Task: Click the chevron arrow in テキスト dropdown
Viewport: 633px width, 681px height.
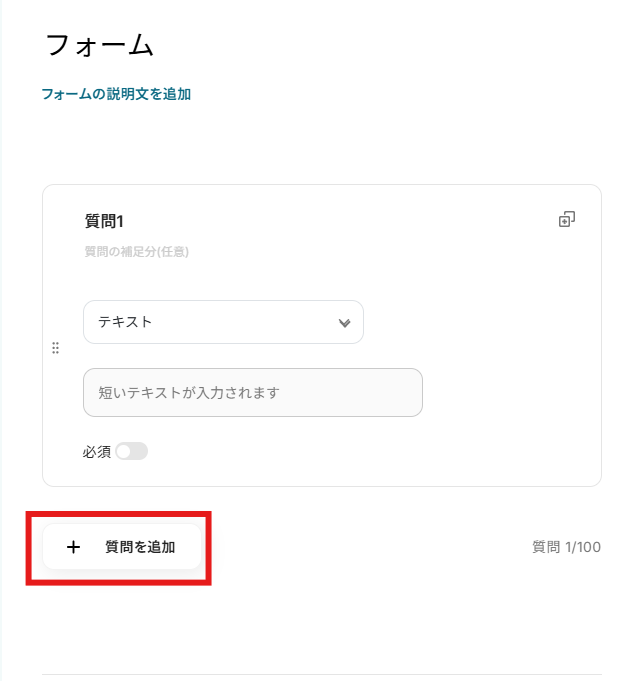Action: point(344,323)
